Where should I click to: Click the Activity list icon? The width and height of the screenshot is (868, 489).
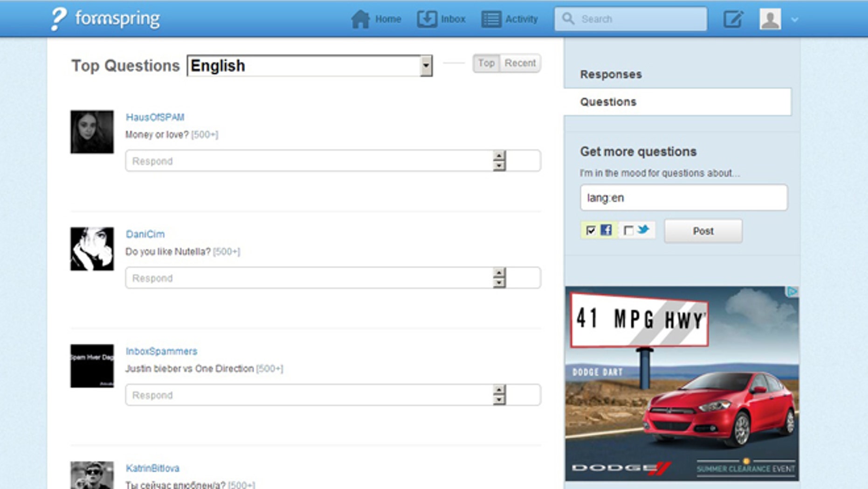491,19
